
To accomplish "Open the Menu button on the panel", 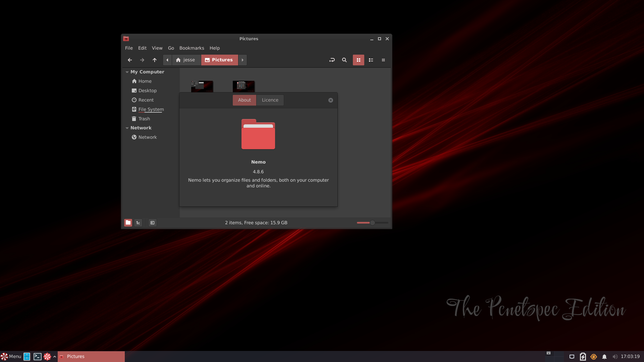I will 11,357.
